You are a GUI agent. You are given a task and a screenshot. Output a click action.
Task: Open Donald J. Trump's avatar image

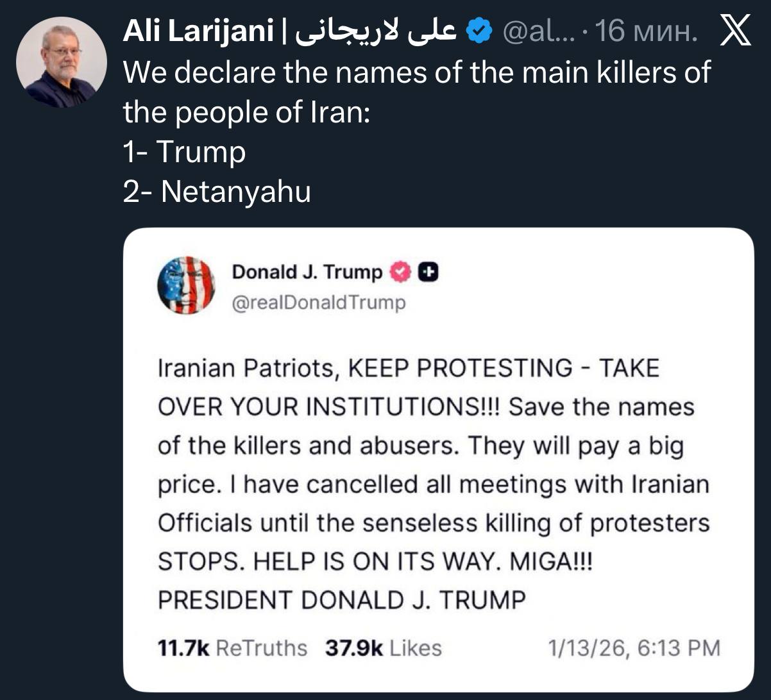click(x=186, y=285)
